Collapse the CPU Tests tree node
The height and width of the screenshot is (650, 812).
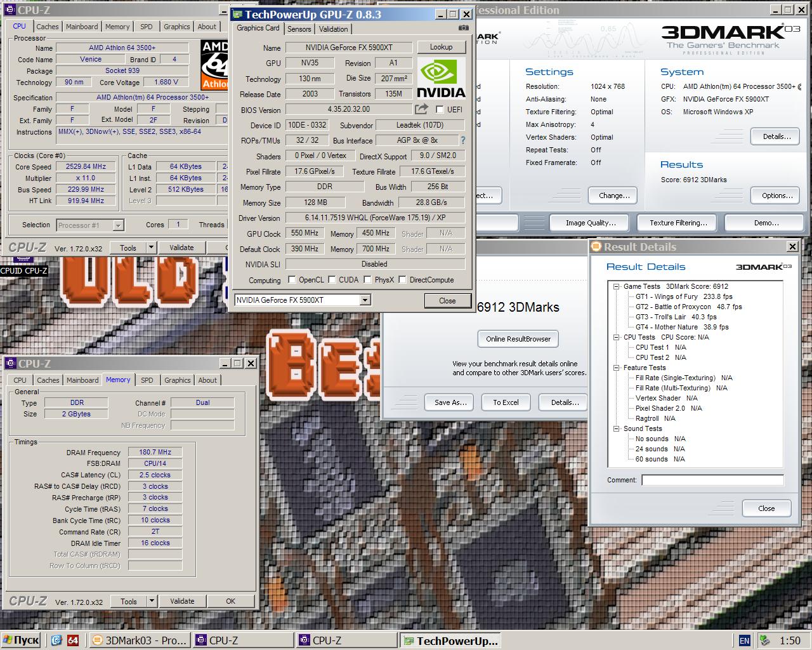pyautogui.click(x=616, y=337)
